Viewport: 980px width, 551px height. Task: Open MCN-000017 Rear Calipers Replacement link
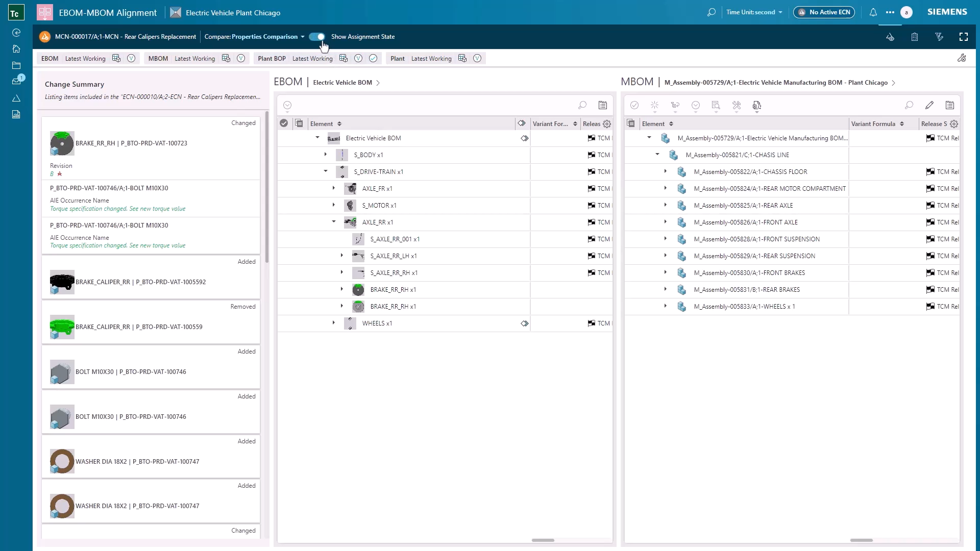tap(126, 37)
